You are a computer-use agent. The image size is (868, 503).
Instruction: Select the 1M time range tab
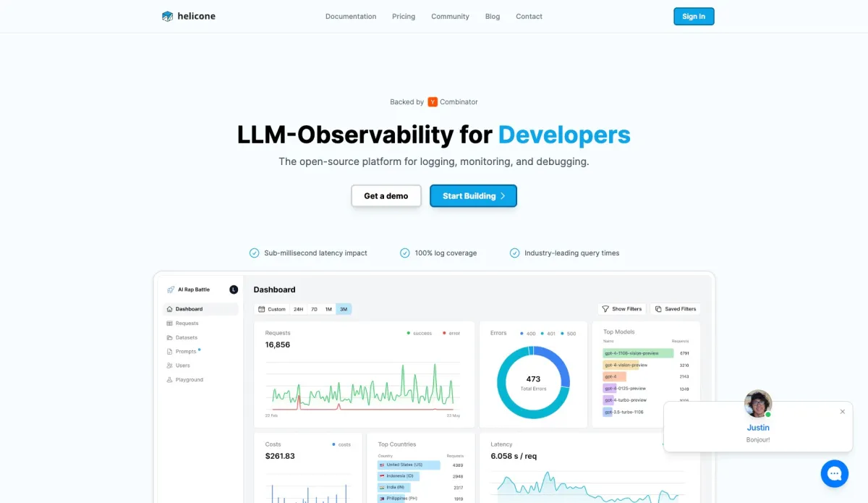pos(328,309)
